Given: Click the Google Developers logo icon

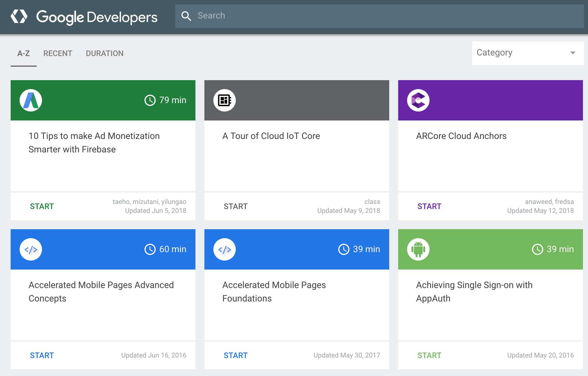Looking at the screenshot, I should point(19,16).
